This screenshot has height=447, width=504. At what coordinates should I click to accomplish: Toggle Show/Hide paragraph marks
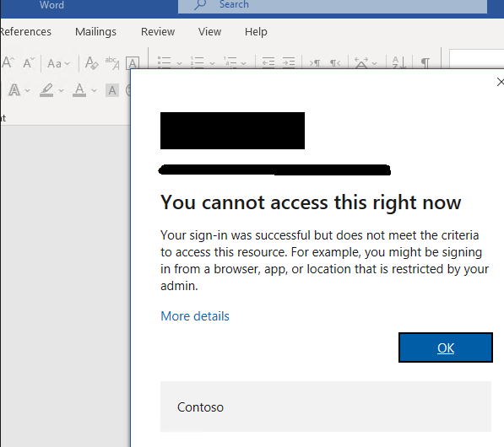click(425, 62)
